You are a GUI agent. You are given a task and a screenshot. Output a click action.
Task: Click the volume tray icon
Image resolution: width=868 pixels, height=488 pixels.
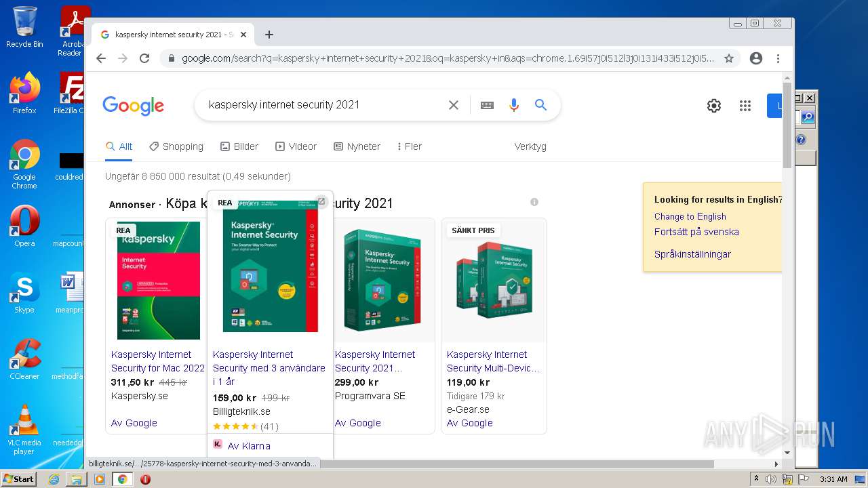[771, 479]
